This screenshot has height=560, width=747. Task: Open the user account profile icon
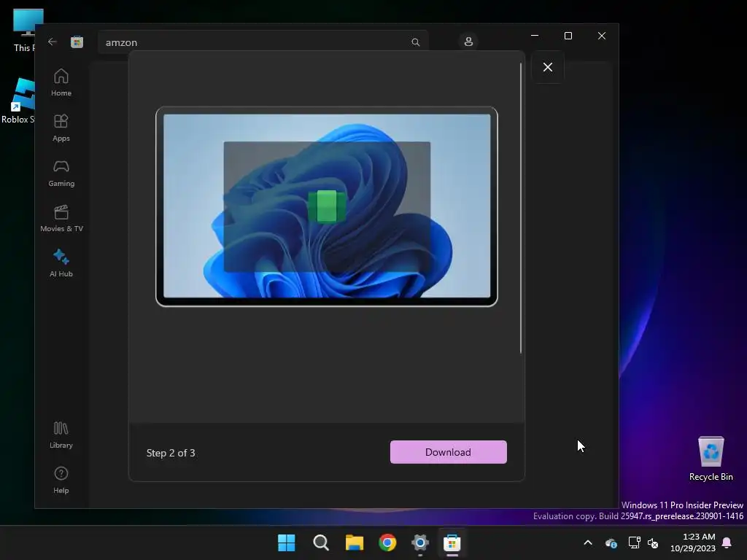pyautogui.click(x=468, y=42)
